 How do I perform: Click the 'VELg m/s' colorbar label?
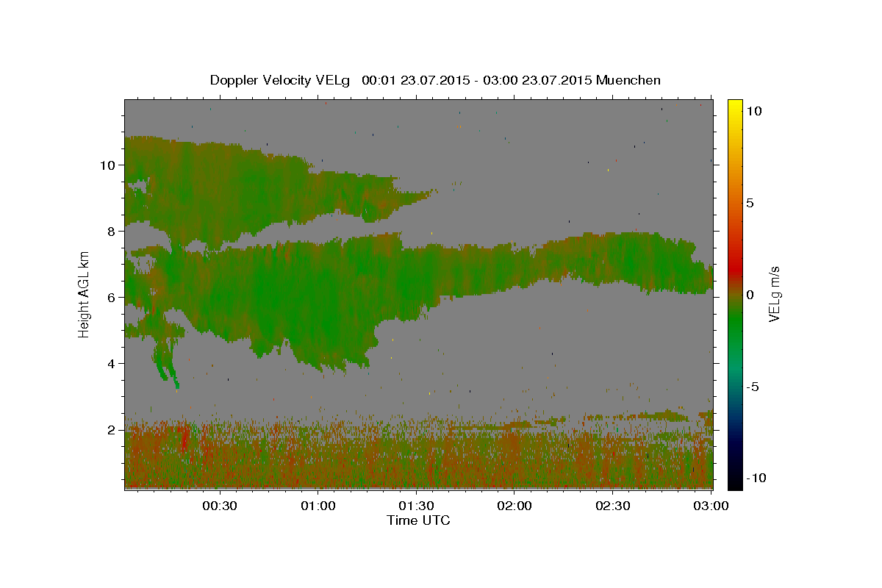click(774, 294)
